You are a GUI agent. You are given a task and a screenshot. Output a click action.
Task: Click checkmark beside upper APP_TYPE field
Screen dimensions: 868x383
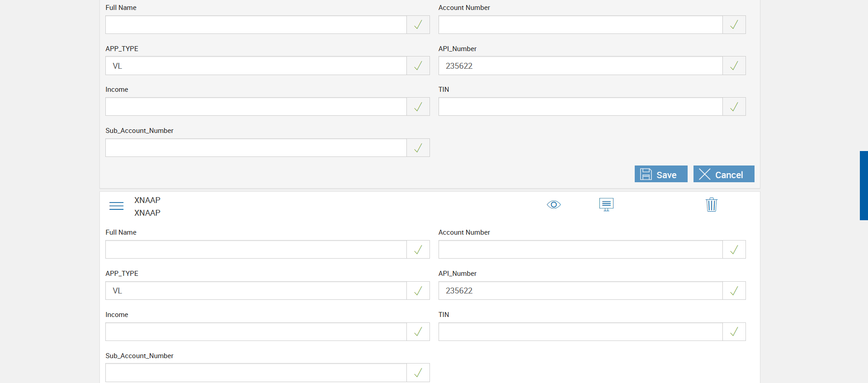(418, 66)
